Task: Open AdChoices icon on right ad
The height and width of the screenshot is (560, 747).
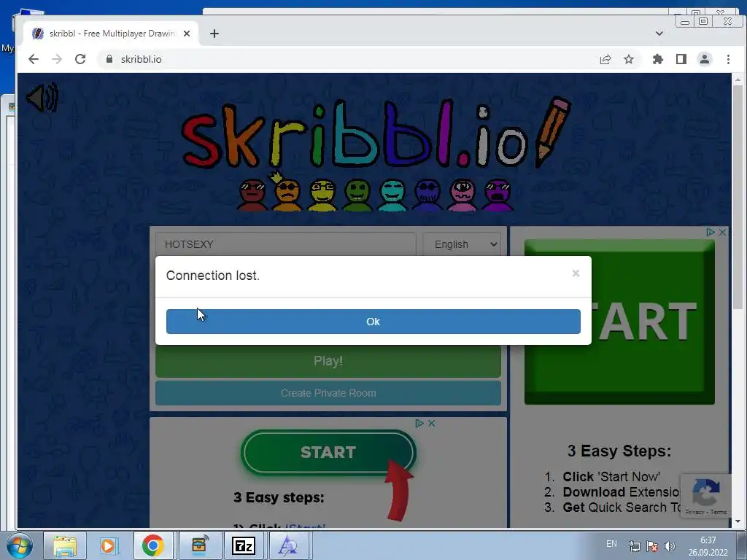Action: 711,233
